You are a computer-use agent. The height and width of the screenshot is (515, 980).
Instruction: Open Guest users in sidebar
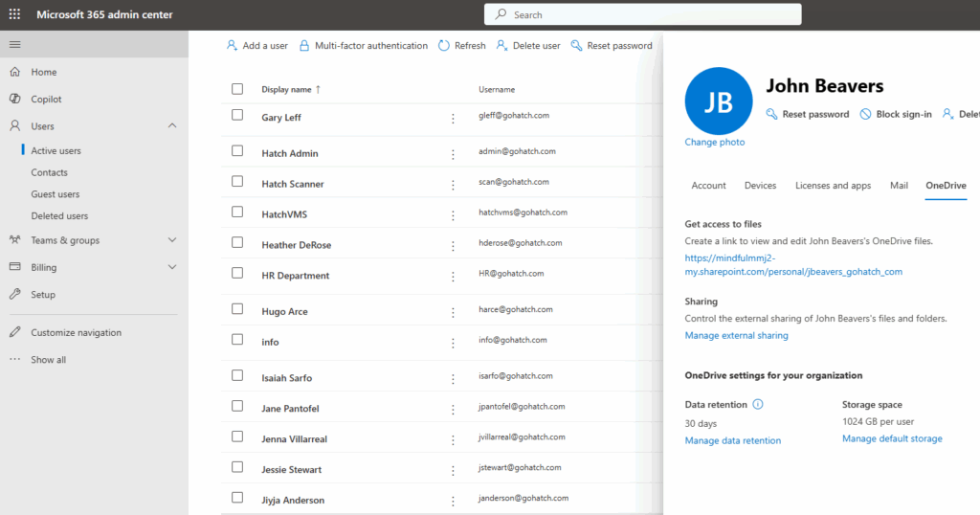(56, 194)
